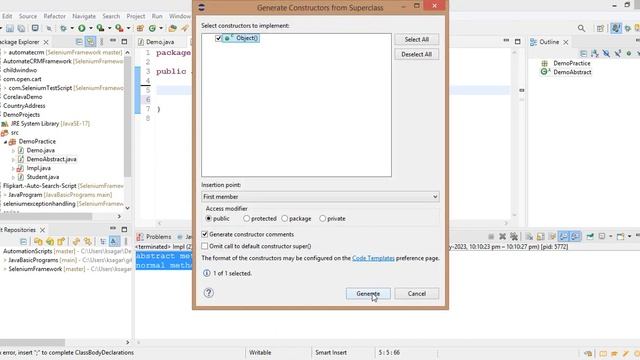This screenshot has width=640, height=360.
Task: Click the green Run toolbar button
Action: pyautogui.click(x=82, y=28)
